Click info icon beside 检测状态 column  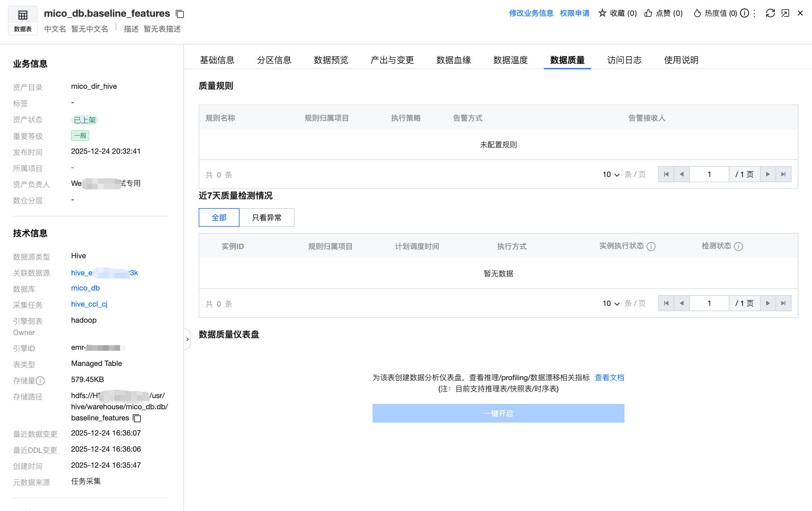[738, 247]
